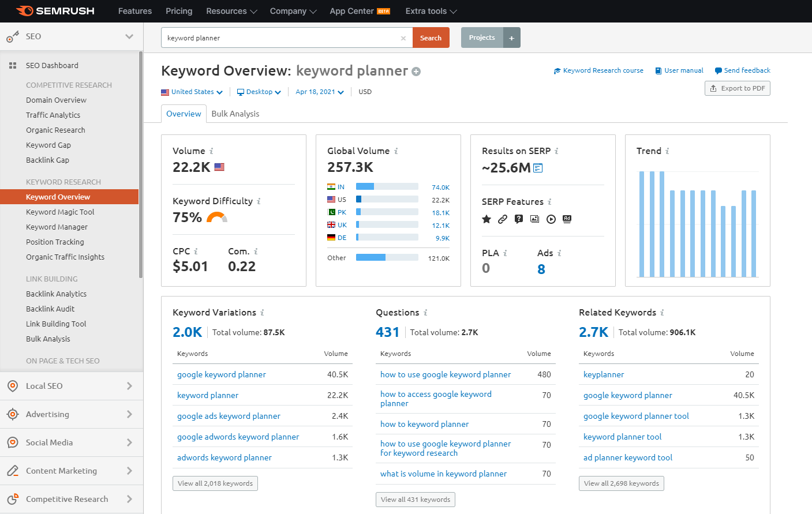Image resolution: width=812 pixels, height=514 pixels.
Task: Click the site links SERP feature icon
Action: pyautogui.click(x=503, y=219)
